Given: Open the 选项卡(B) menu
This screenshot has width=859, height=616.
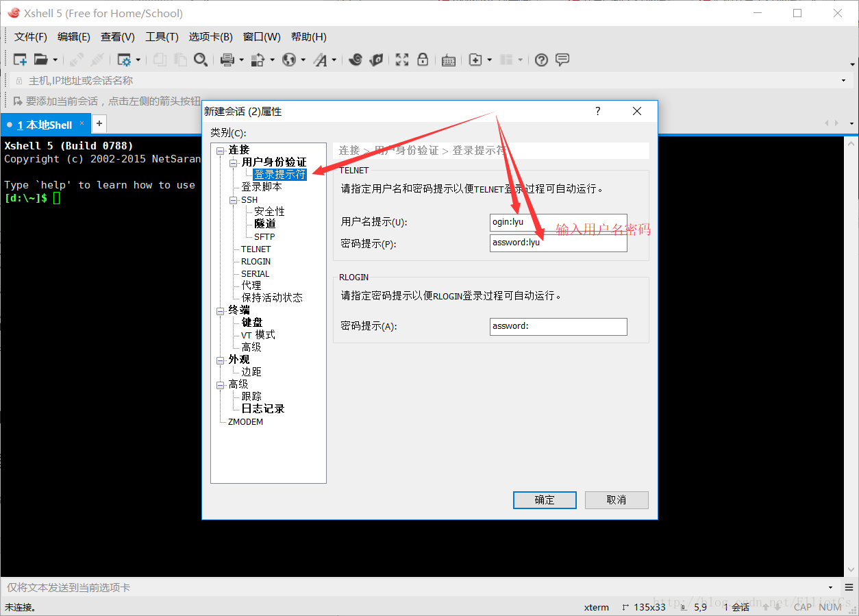Looking at the screenshot, I should pyautogui.click(x=211, y=37).
